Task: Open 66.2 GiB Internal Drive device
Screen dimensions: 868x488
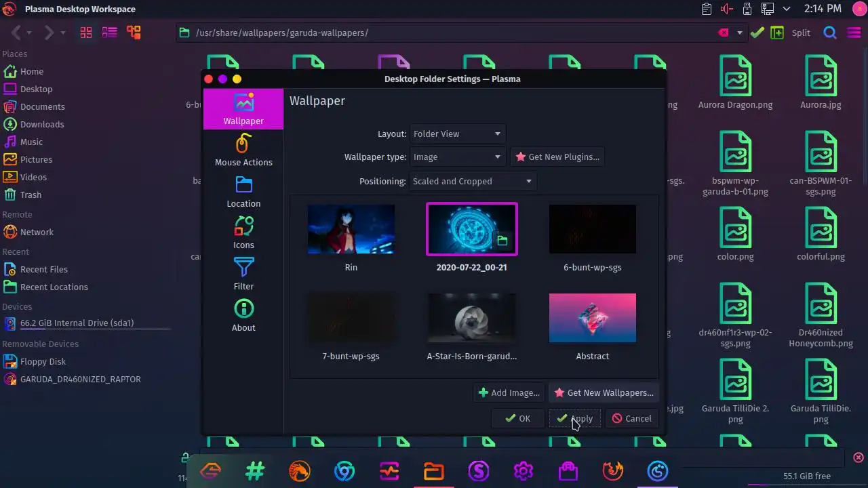Action: (86, 323)
